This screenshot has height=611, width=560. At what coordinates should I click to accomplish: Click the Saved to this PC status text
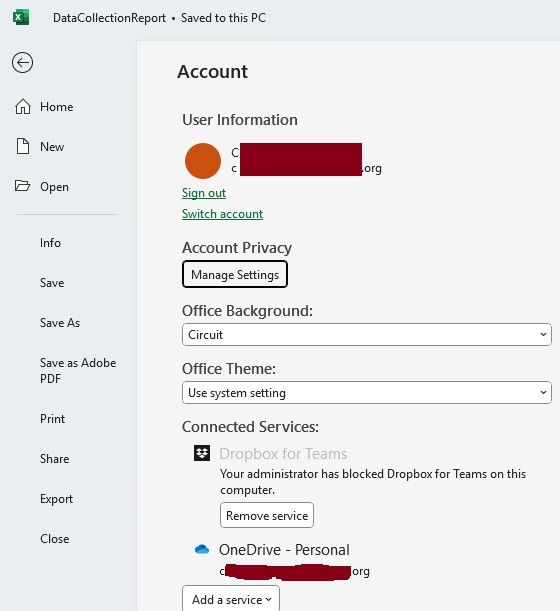pos(223,18)
